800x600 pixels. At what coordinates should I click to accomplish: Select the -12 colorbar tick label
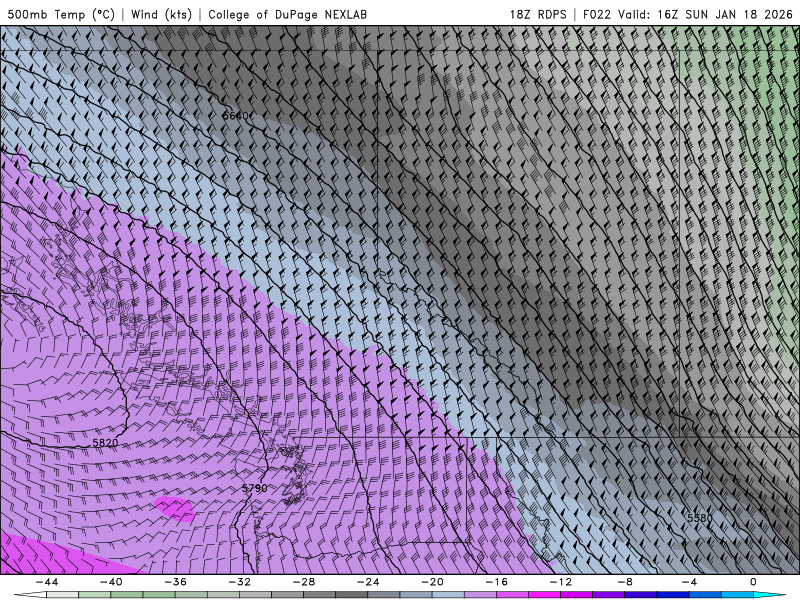pyautogui.click(x=561, y=582)
